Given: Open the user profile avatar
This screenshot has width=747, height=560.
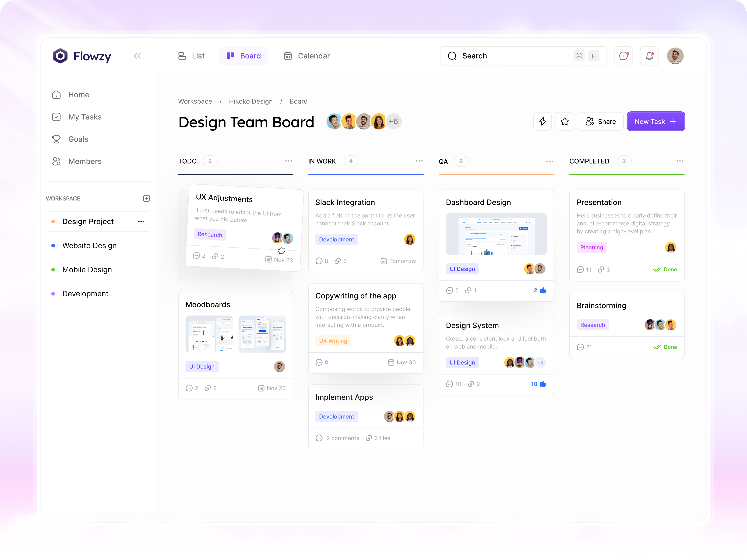Looking at the screenshot, I should coord(675,56).
